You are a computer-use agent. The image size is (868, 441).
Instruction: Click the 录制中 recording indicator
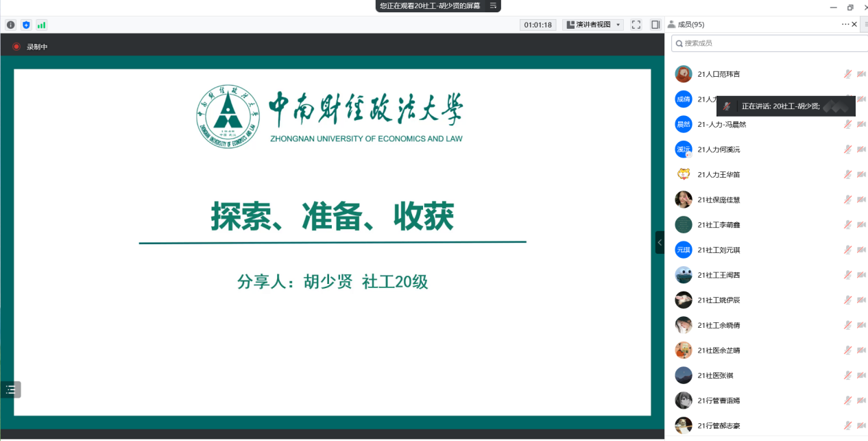(x=31, y=47)
